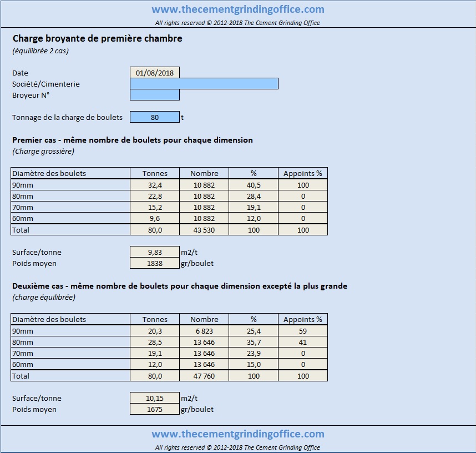Select the 28,4 percent cell

click(x=254, y=196)
